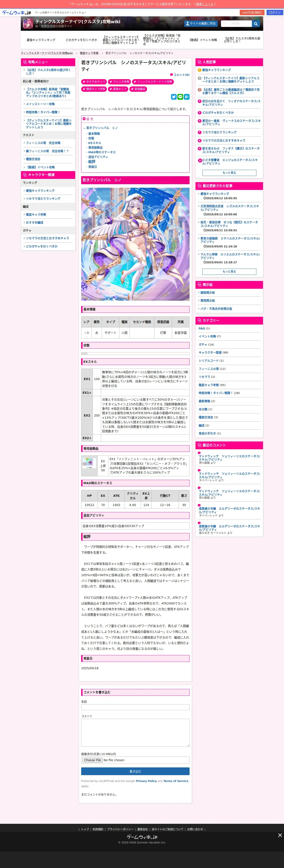Open serial code まとめ in top navigation
Screen dimensions: 284x868
click(x=121, y=40)
